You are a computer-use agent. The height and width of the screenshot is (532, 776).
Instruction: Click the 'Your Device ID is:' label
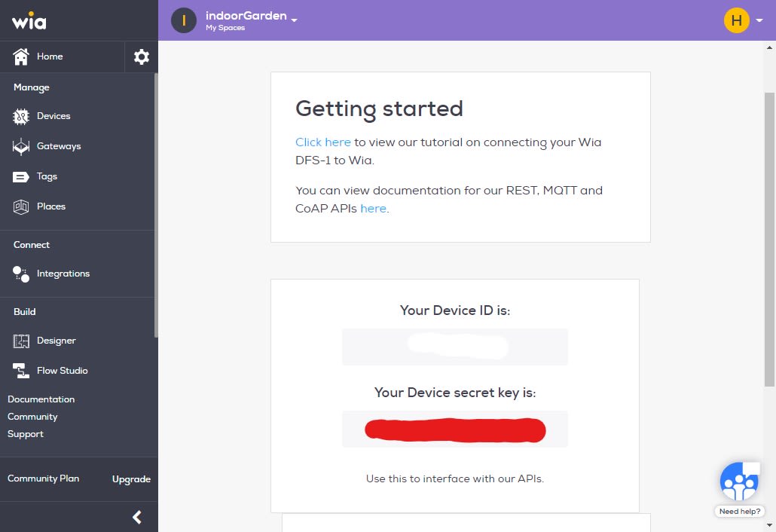coord(455,310)
